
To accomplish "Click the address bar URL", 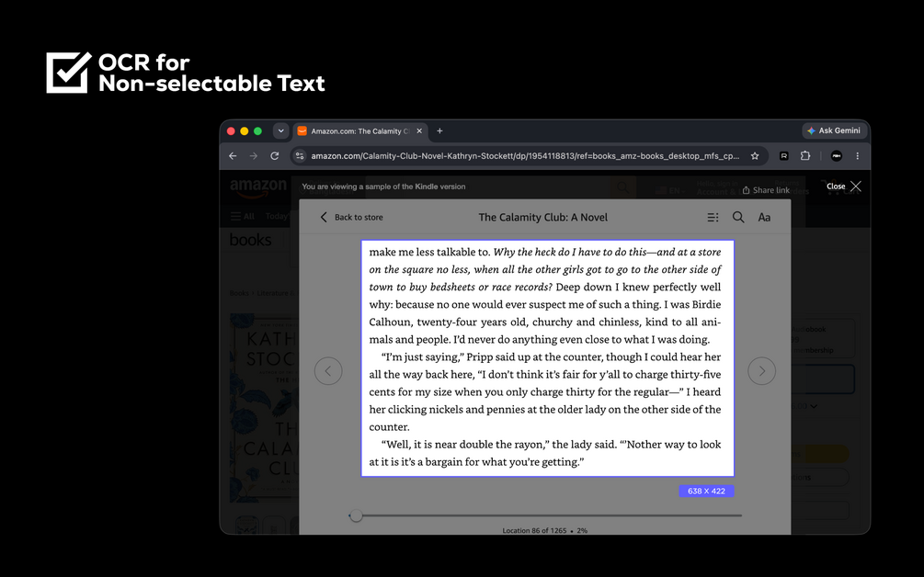I will (524, 156).
